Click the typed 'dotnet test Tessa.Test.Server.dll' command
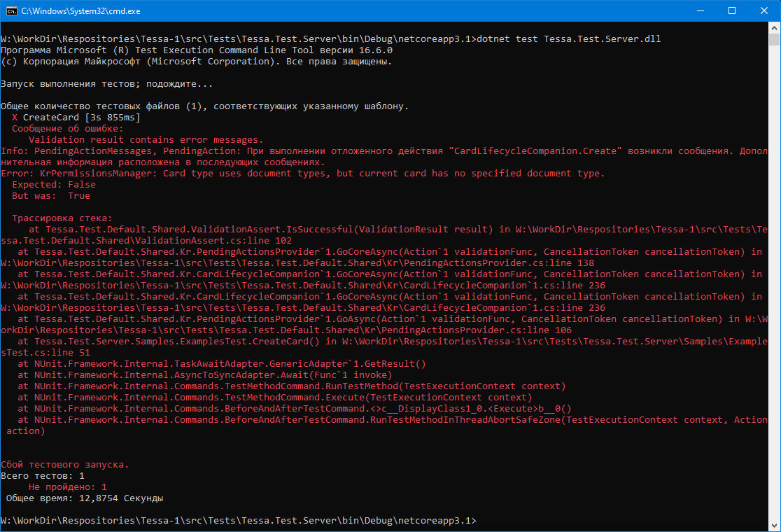 568,39
